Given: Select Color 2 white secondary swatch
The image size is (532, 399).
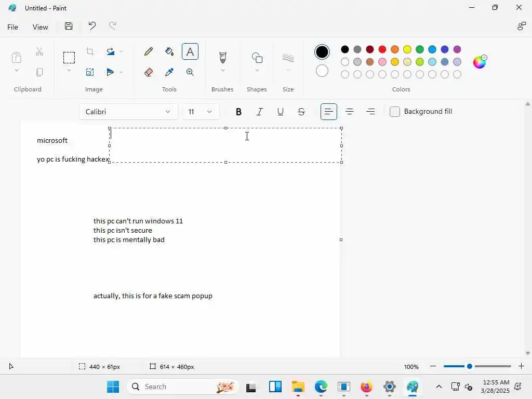Looking at the screenshot, I should [x=322, y=71].
